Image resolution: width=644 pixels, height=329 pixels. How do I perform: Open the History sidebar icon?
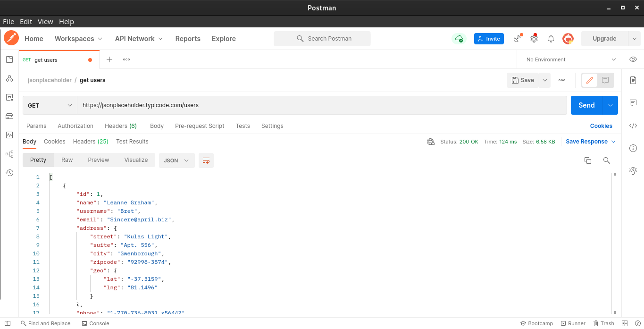[x=9, y=173]
